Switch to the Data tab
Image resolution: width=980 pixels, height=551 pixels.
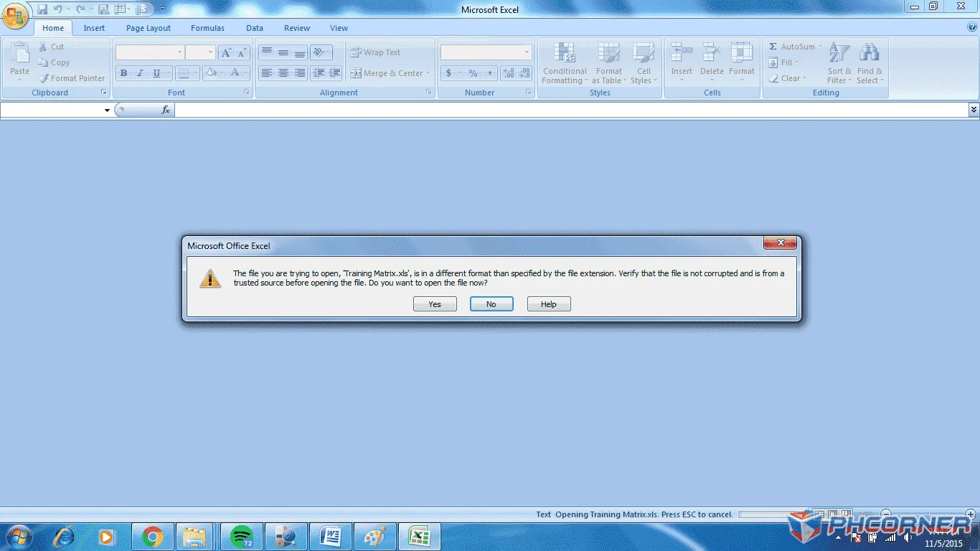255,28
